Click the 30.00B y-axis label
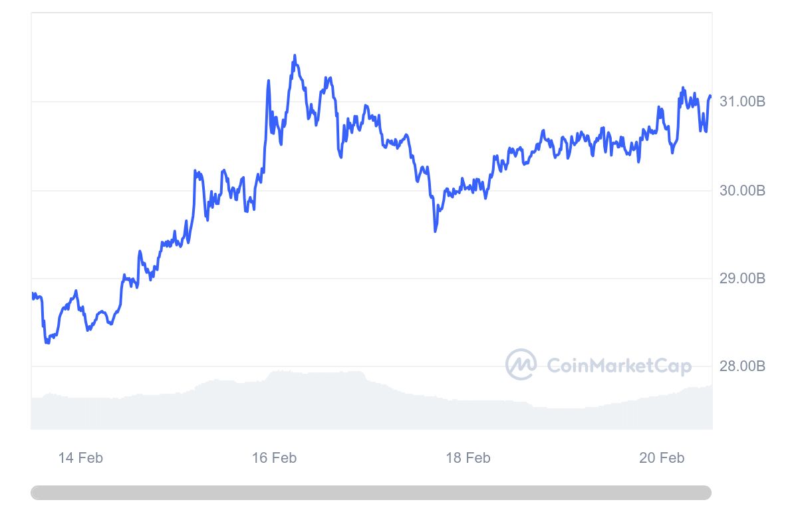 click(x=742, y=191)
